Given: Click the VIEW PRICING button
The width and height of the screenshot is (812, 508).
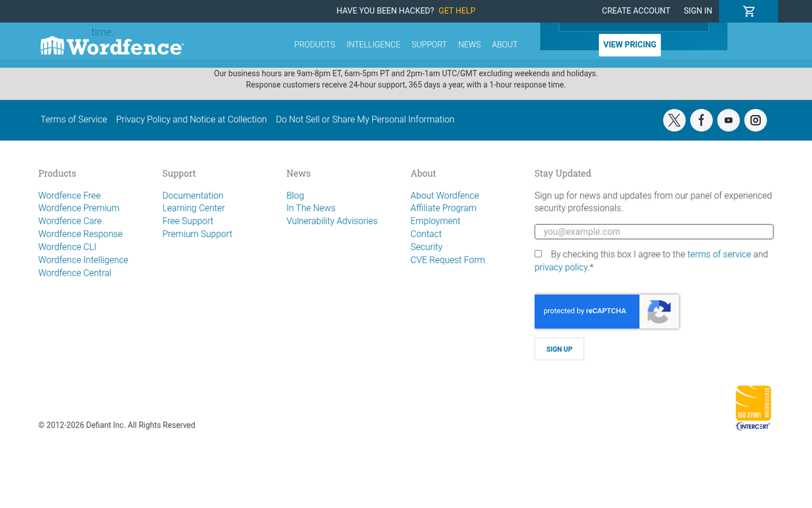Looking at the screenshot, I should (629, 45).
